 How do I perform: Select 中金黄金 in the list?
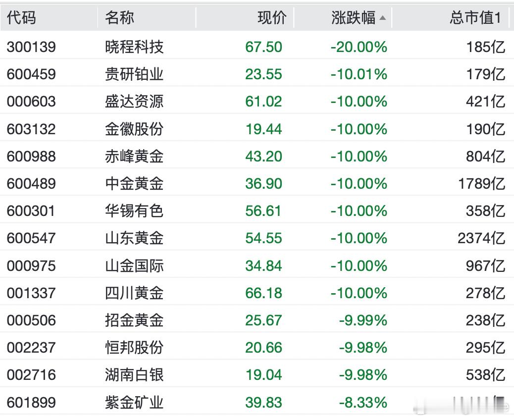[134, 184]
